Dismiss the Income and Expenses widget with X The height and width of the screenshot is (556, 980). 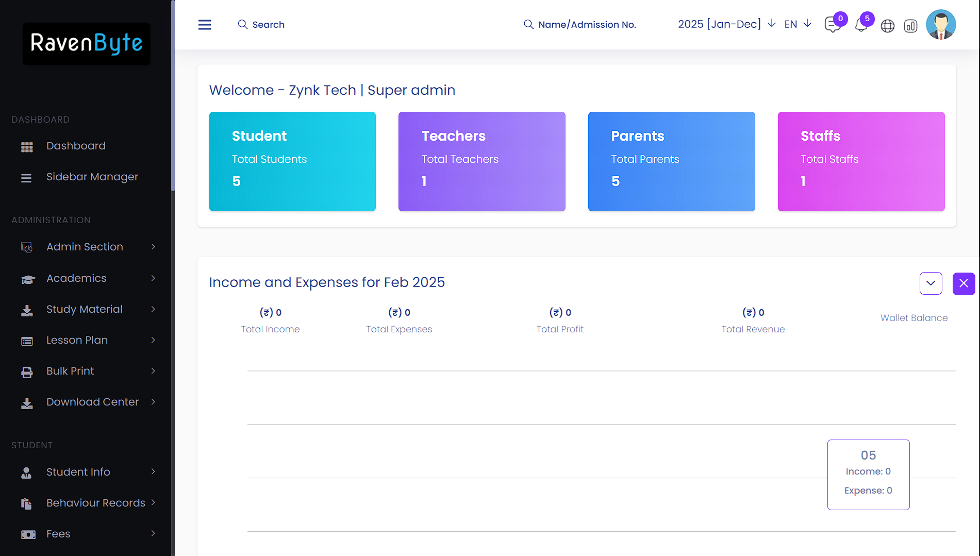[964, 283]
